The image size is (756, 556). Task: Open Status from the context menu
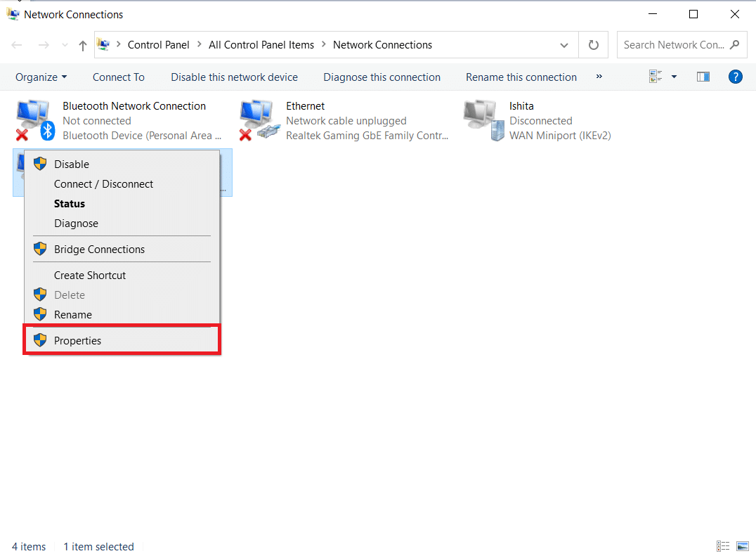122,204
